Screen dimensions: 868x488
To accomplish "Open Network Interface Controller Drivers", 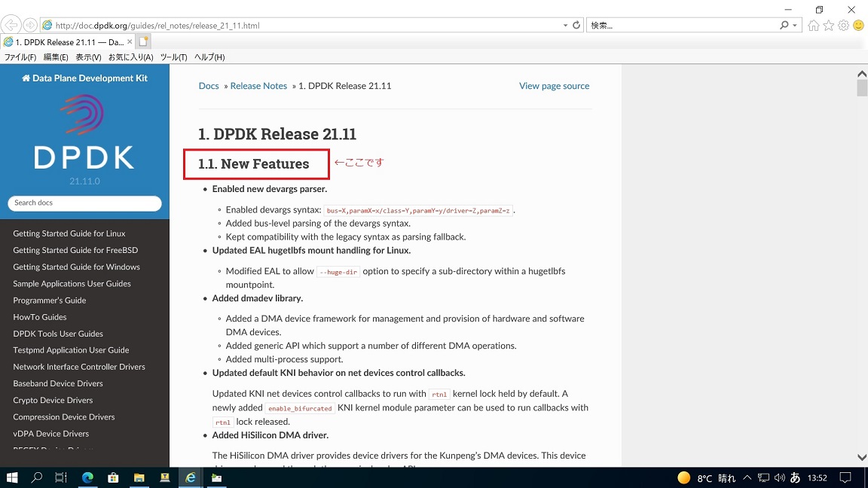I will tap(79, 367).
